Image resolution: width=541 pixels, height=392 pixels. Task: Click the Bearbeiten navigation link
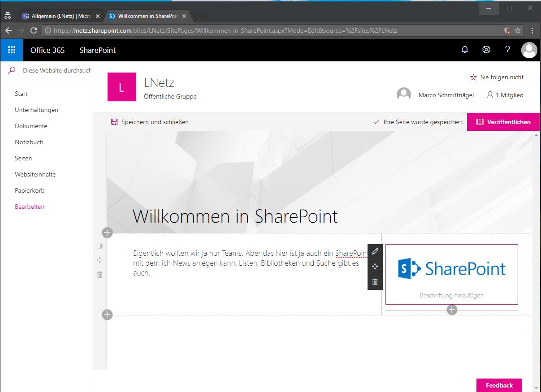tap(30, 207)
